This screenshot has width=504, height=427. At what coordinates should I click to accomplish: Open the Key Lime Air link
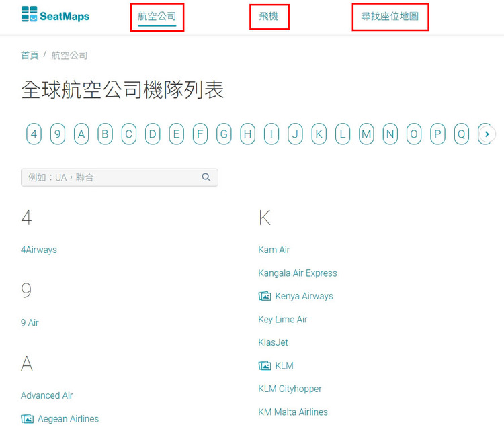[x=283, y=319]
